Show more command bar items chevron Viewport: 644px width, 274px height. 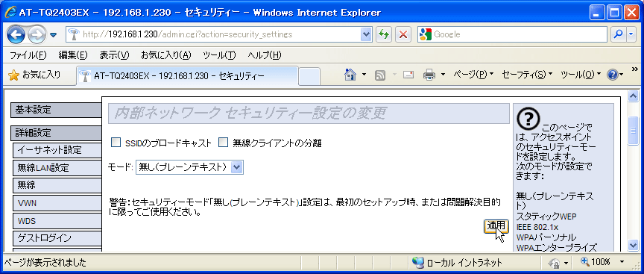(635, 69)
